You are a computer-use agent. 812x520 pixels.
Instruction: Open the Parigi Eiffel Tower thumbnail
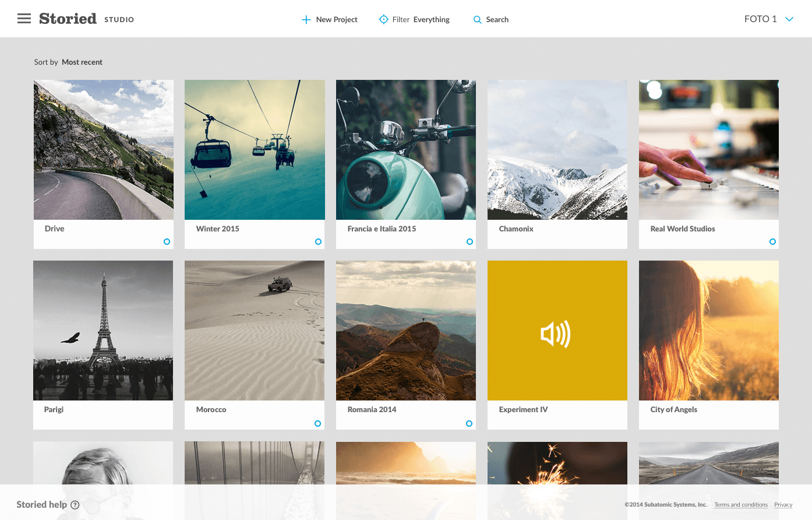[x=103, y=331]
